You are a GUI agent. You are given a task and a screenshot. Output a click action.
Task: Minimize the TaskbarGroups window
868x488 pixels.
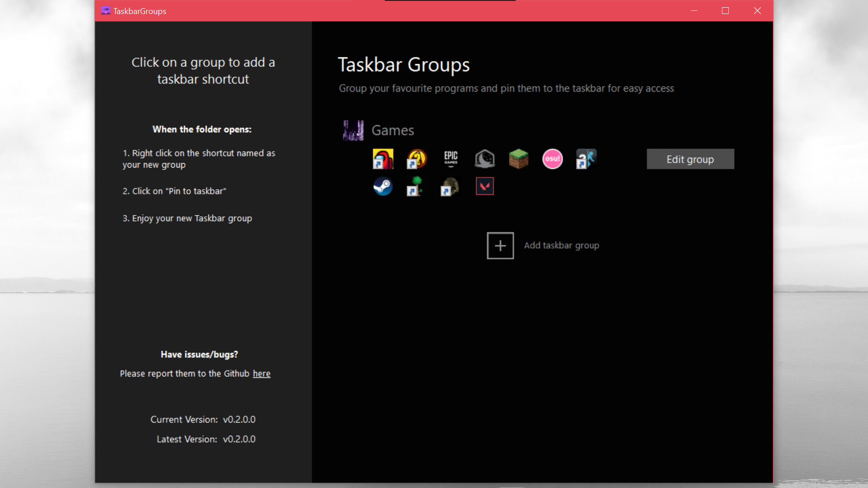(x=694, y=11)
